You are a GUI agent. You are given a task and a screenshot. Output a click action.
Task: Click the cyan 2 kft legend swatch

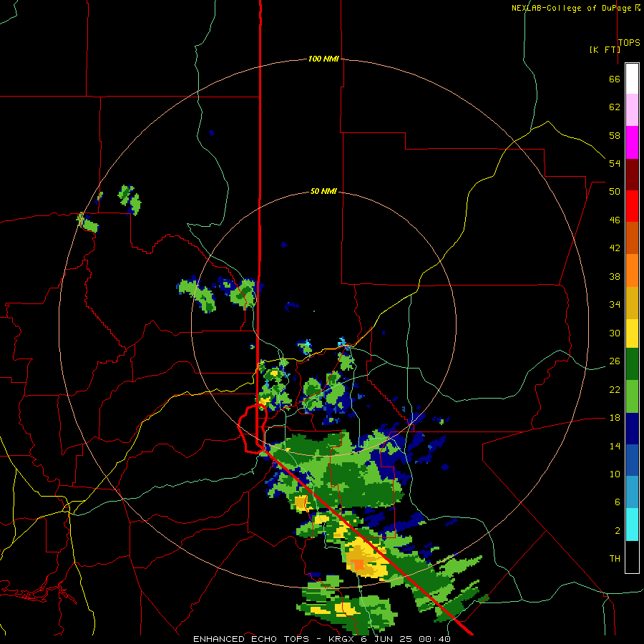click(x=632, y=525)
